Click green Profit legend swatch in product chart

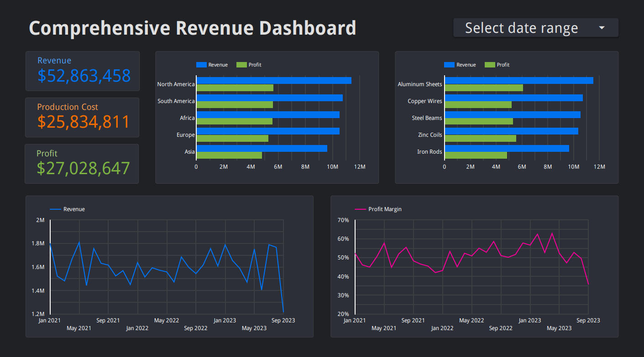(490, 65)
